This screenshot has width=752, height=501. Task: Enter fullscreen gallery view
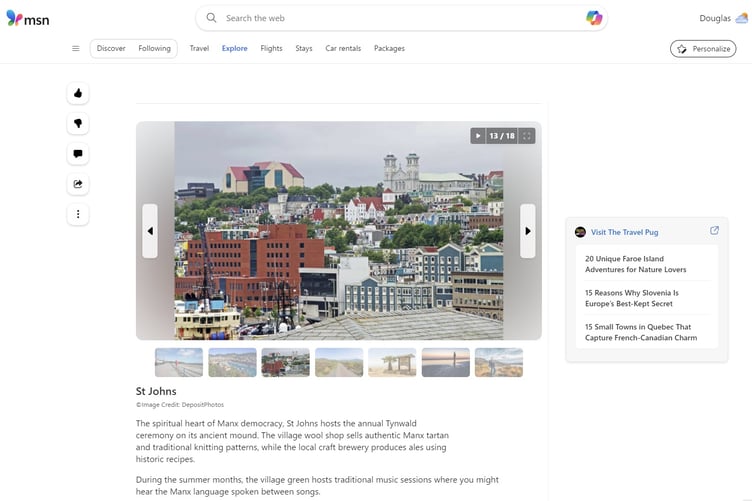(527, 136)
